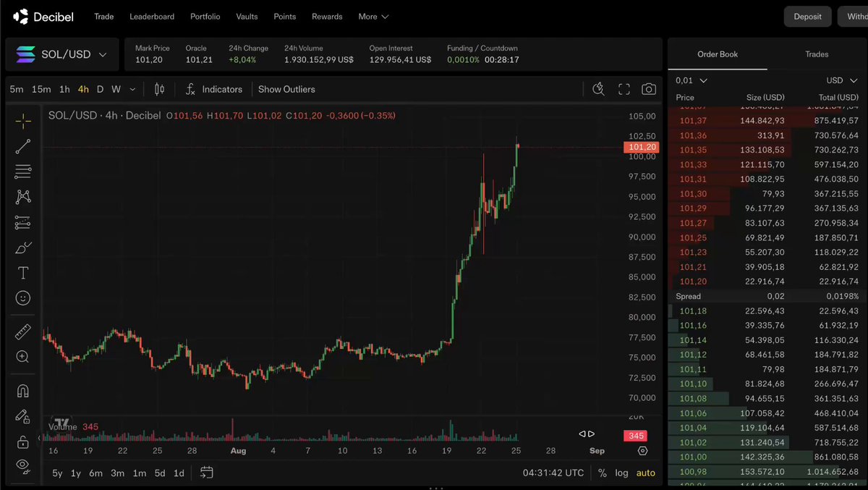The image size is (868, 490).
Task: Open the USD size unit dropdown
Action: tap(843, 80)
